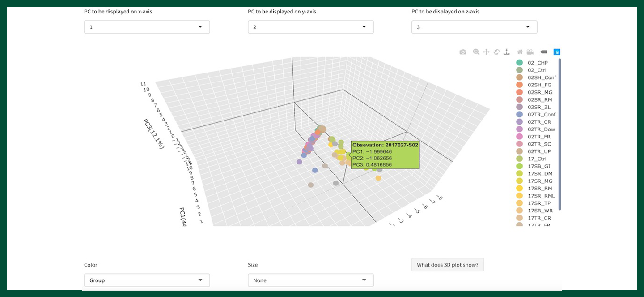
Task: Open the y-axis PC dropdown showing 2
Action: pyautogui.click(x=310, y=27)
